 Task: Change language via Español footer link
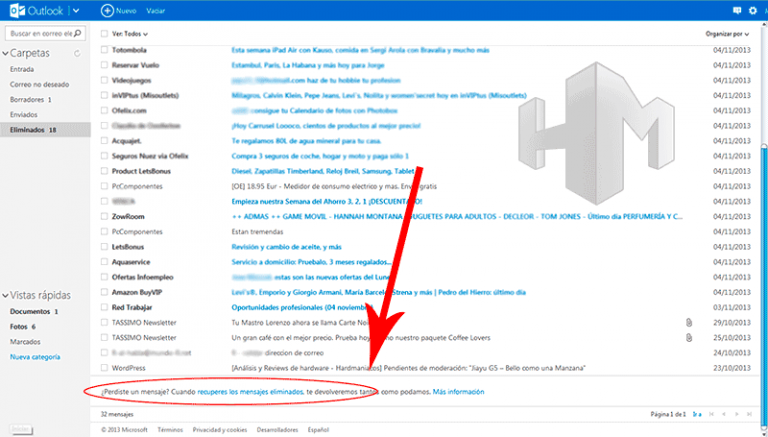(318, 430)
